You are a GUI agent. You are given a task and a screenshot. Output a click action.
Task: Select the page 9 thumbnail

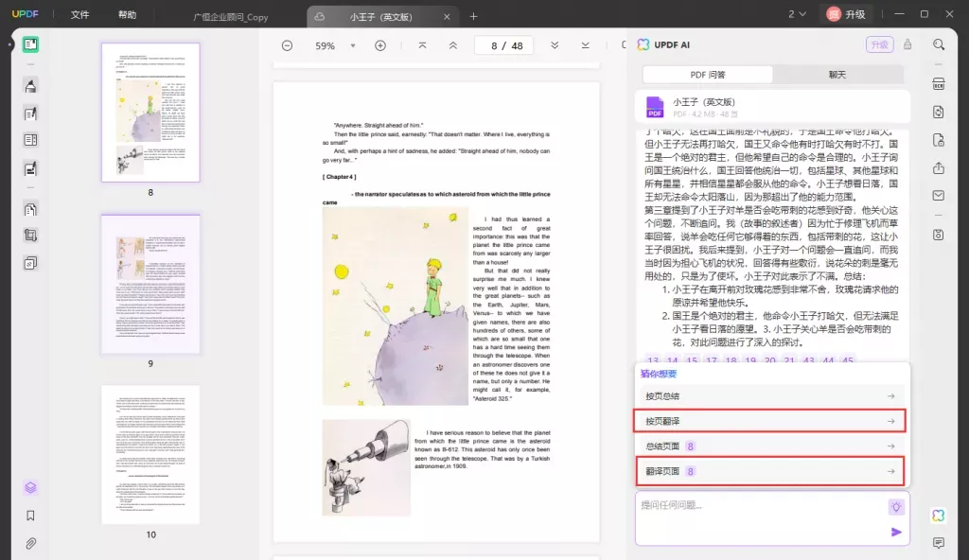[x=150, y=285]
